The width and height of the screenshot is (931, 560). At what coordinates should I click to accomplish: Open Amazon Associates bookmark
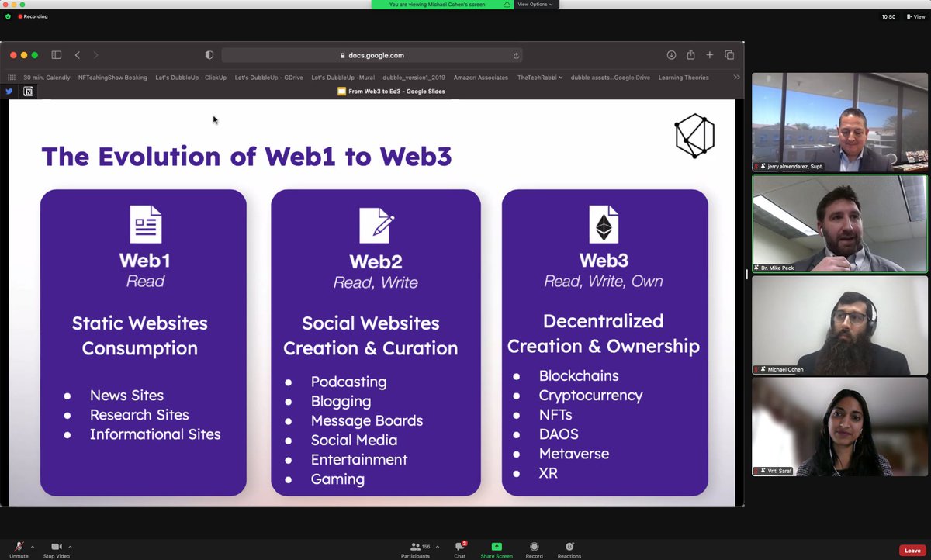pyautogui.click(x=481, y=78)
